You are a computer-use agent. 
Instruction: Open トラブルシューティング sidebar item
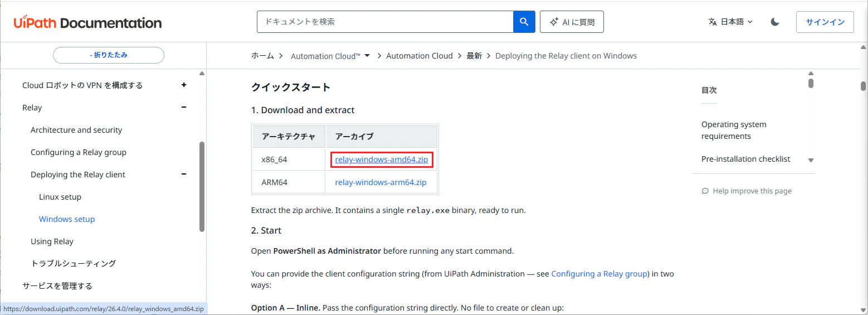(x=73, y=263)
